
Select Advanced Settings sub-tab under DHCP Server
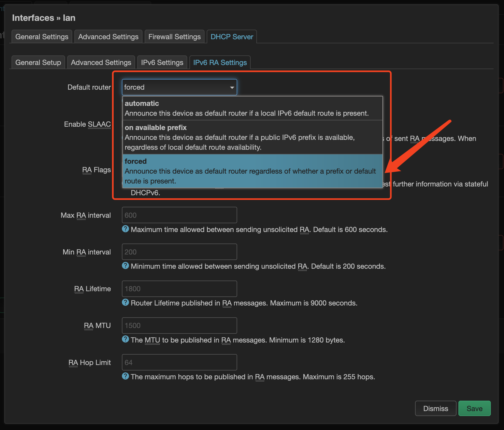101,63
